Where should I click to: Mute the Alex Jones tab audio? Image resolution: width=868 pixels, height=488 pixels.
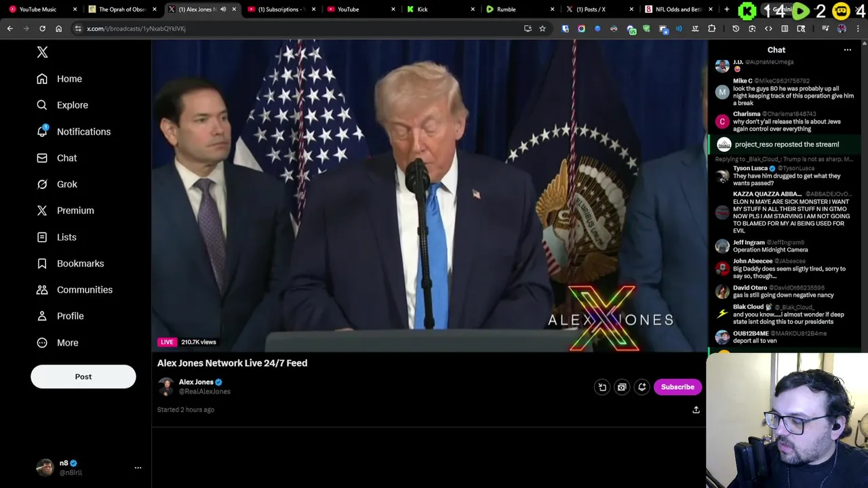coord(223,9)
